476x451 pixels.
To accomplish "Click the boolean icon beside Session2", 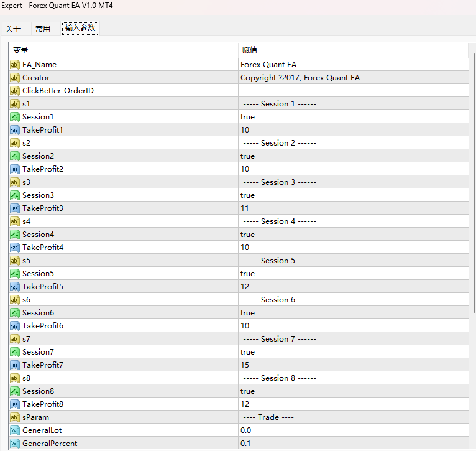I will (x=14, y=156).
